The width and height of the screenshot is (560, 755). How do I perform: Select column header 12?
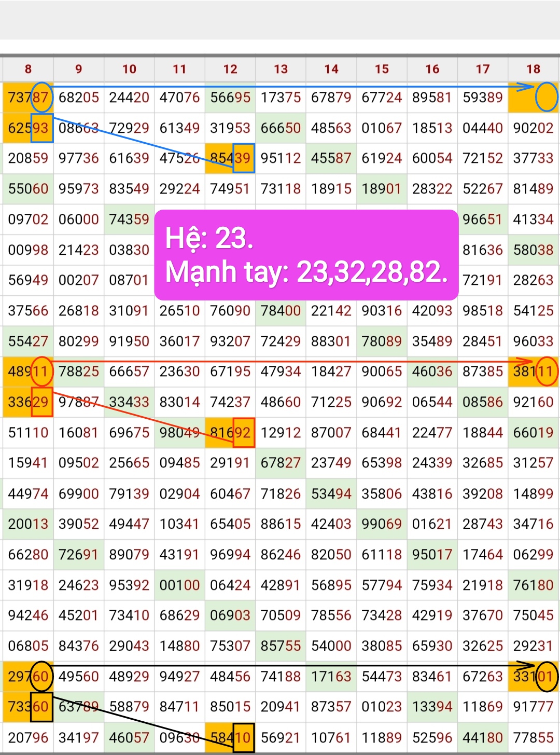tap(230, 69)
